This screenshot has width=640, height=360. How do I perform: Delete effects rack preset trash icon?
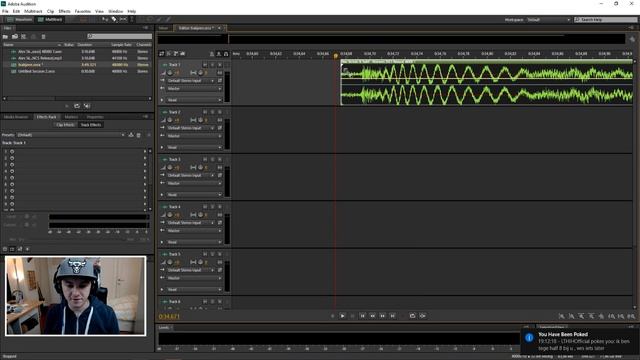138,135
